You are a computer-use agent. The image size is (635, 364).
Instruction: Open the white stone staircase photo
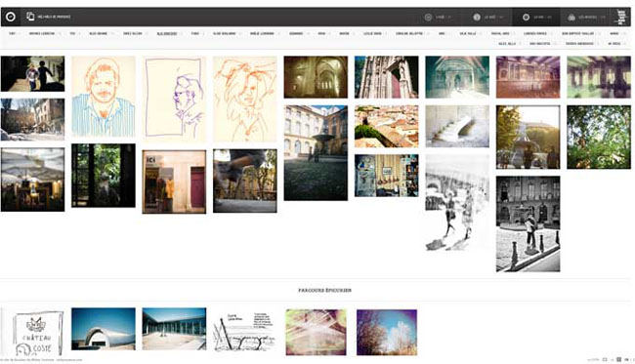457,126
